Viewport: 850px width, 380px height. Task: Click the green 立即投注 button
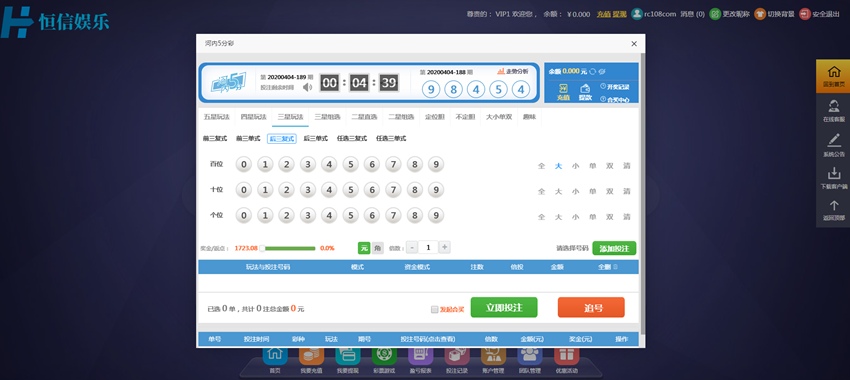[504, 307]
